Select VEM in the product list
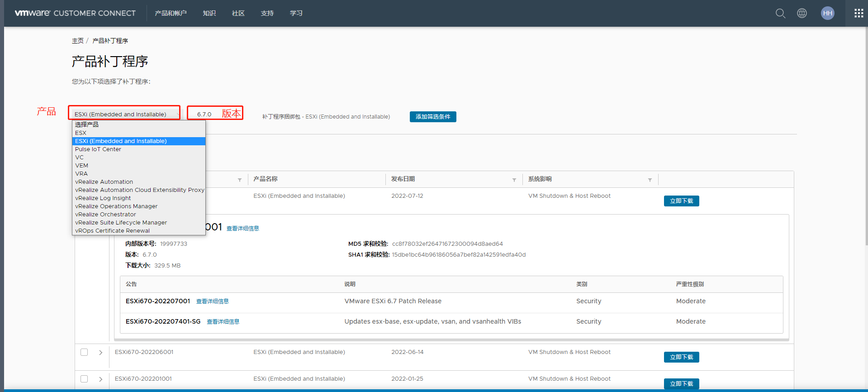 139,166
